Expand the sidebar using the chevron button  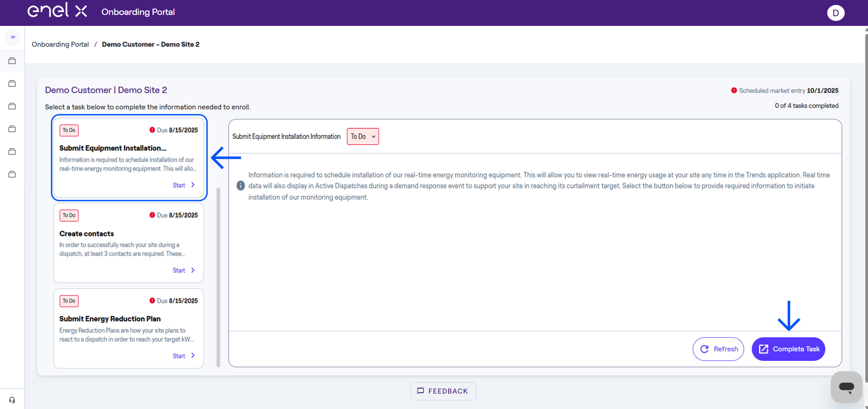[x=13, y=37]
